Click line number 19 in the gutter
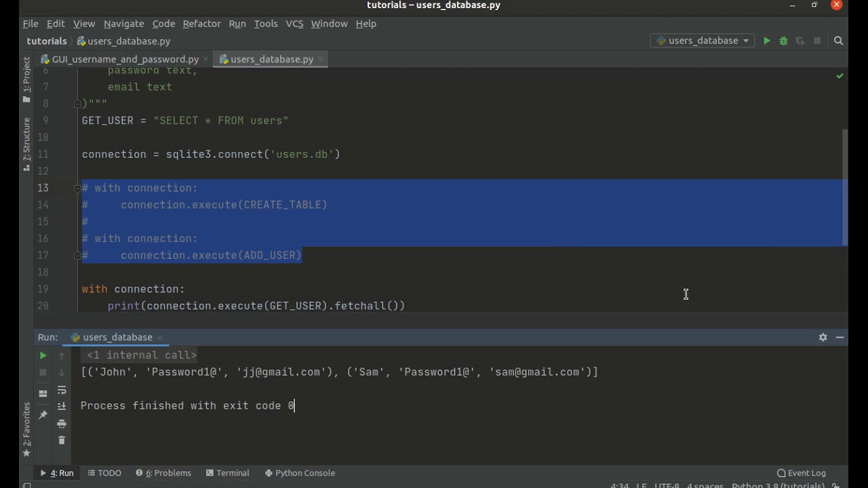The image size is (868, 488). (43, 289)
